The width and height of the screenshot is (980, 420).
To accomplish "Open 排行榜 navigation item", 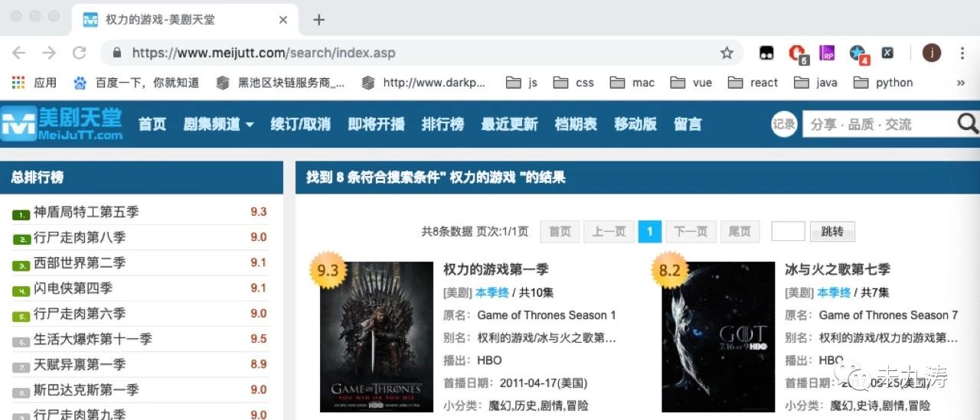I will click(443, 124).
